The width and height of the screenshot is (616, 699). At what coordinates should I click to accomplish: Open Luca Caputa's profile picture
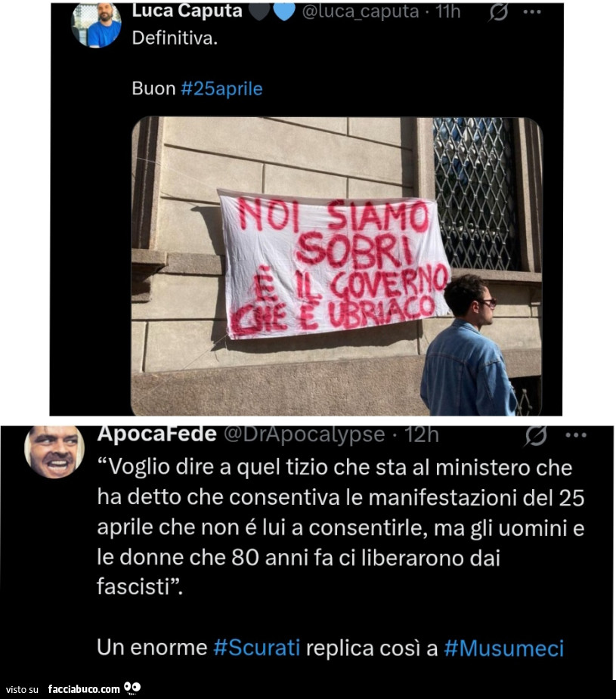click(x=96, y=24)
